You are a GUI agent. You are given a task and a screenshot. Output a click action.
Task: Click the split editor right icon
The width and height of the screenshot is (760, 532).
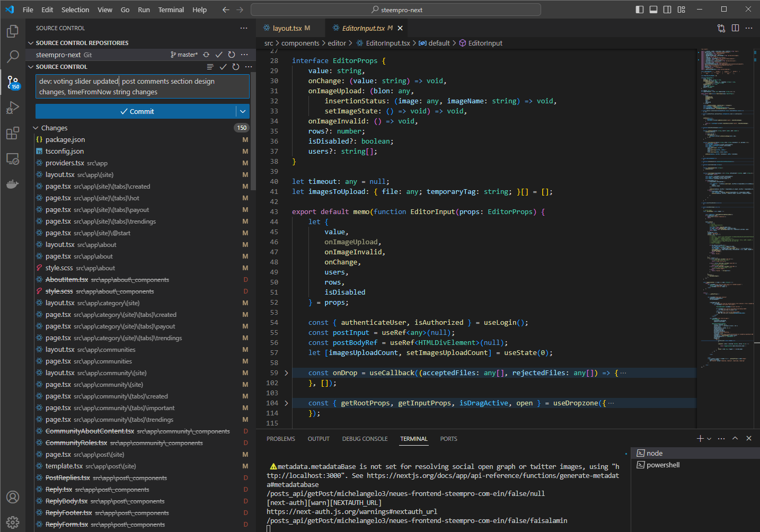tap(735, 28)
